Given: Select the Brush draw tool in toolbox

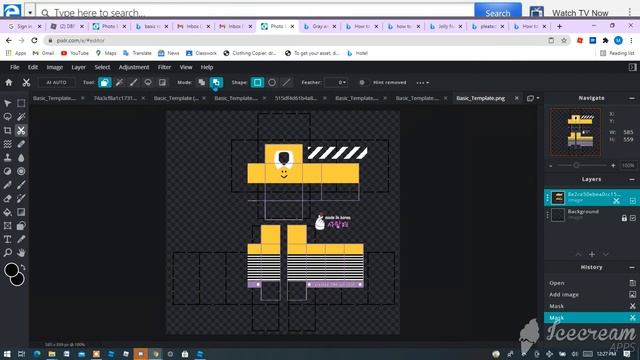Looking at the screenshot, I should coord(21,185).
